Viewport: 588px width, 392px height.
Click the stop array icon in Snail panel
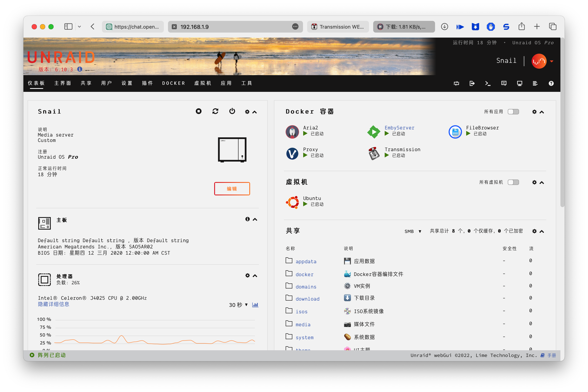[x=199, y=111]
